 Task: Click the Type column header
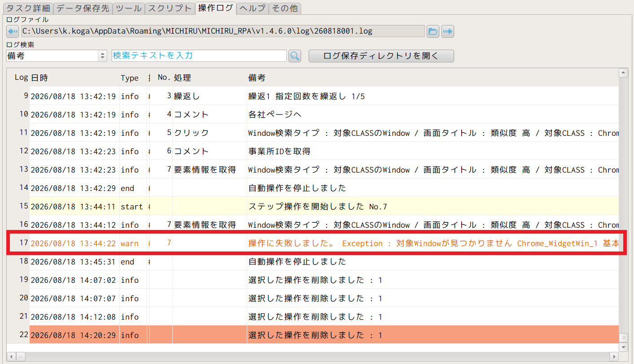133,78
